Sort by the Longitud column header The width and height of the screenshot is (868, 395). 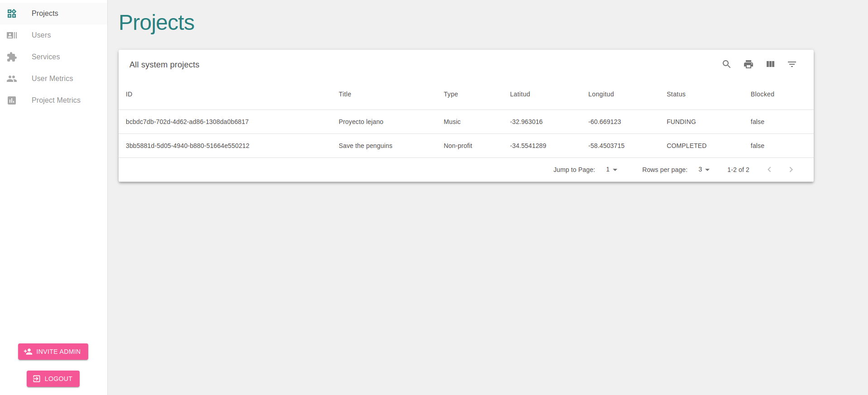click(x=601, y=94)
